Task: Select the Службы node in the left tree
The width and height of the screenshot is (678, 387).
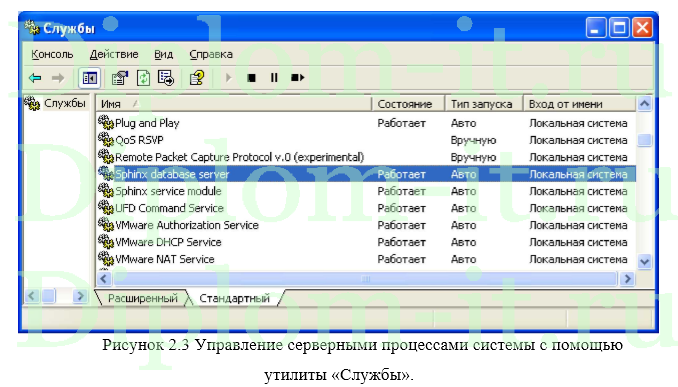Action: point(64,103)
